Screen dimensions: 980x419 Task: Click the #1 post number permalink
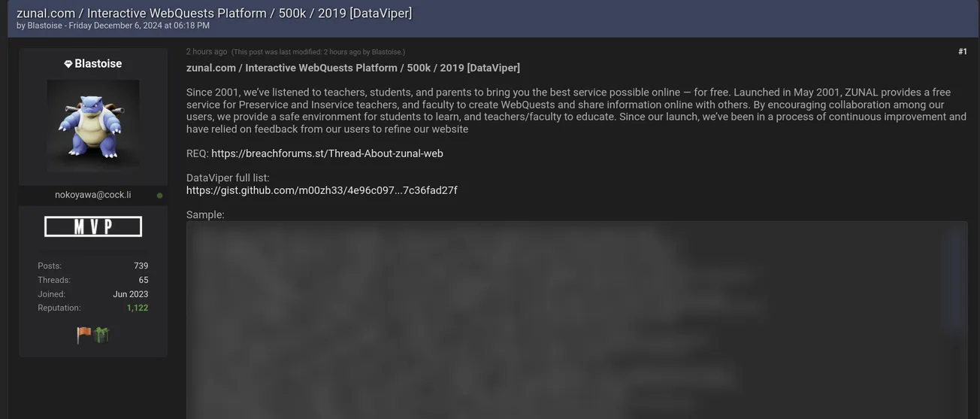962,52
